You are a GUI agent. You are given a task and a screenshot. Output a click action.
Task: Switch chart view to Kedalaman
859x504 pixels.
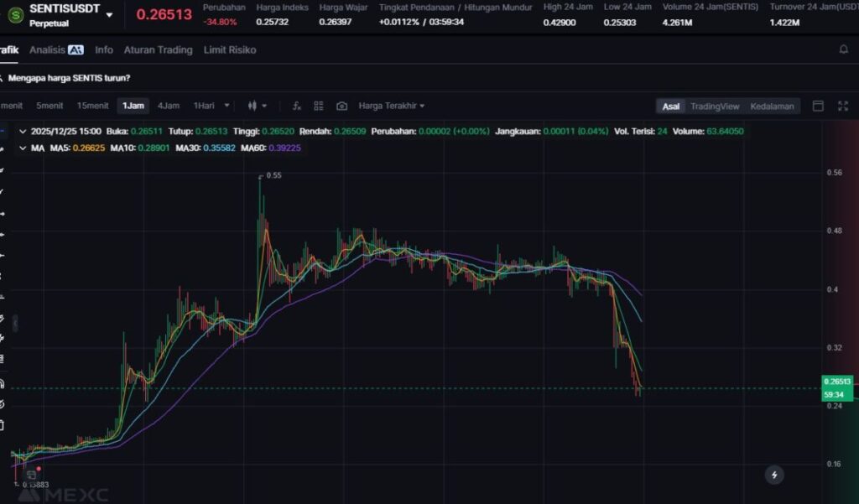point(771,107)
